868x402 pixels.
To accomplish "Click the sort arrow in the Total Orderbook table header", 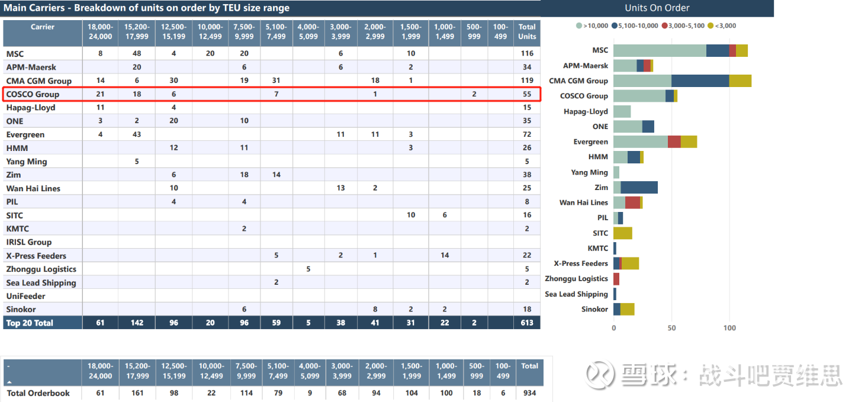I will (9, 382).
